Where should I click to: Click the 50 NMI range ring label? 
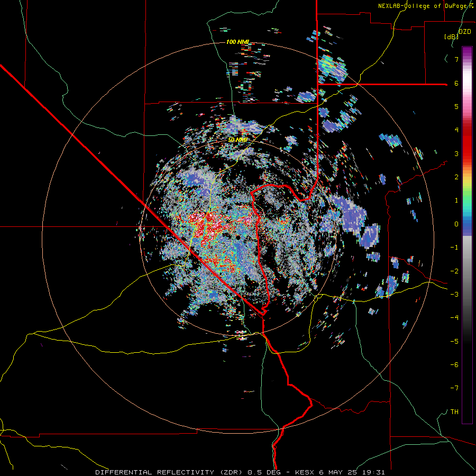[x=237, y=140]
